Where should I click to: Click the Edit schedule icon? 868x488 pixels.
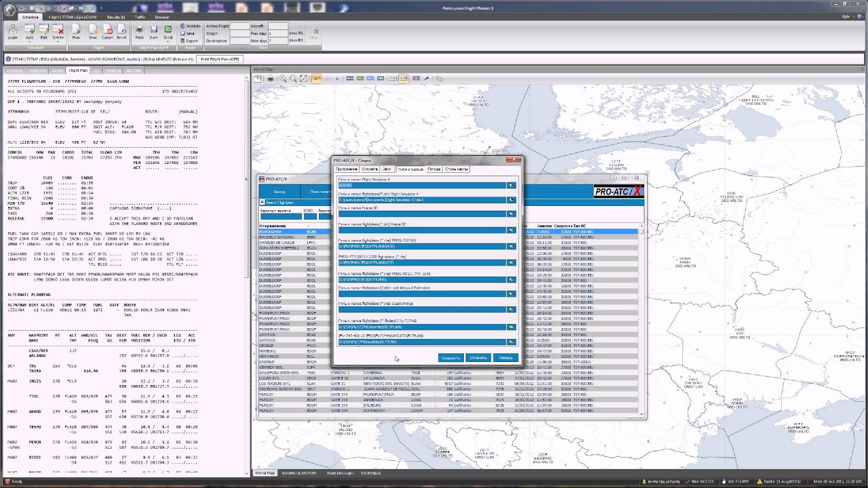44,32
